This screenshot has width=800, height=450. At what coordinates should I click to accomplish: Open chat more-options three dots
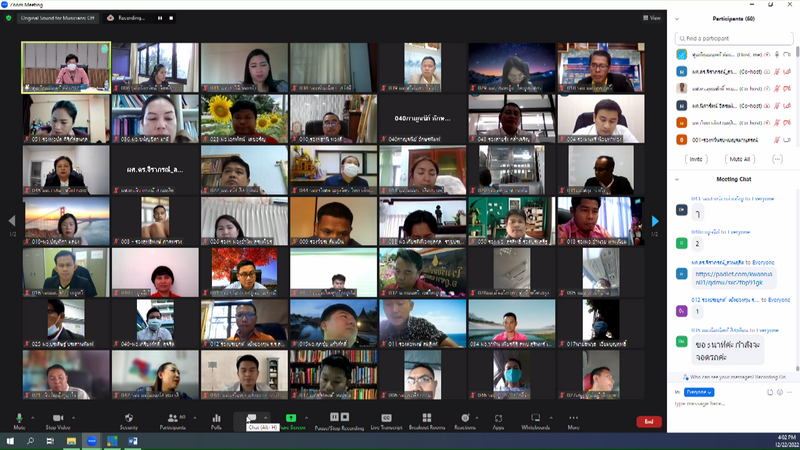point(789,392)
